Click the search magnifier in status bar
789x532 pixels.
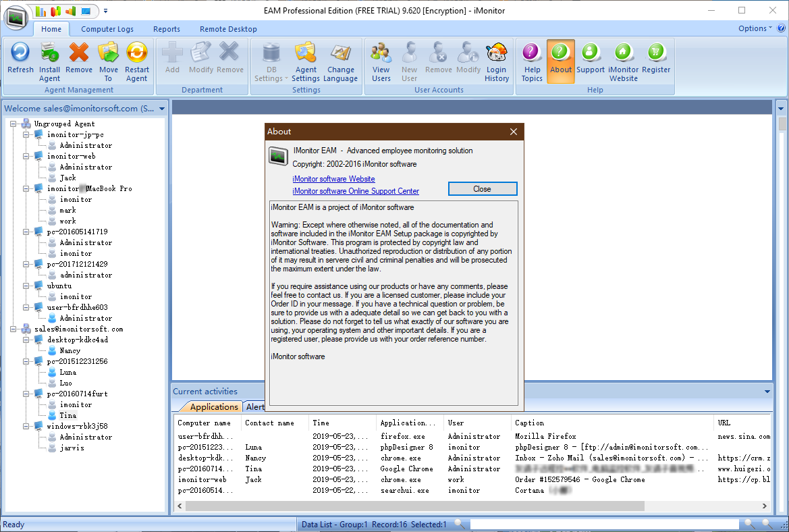pyautogui.click(x=460, y=524)
